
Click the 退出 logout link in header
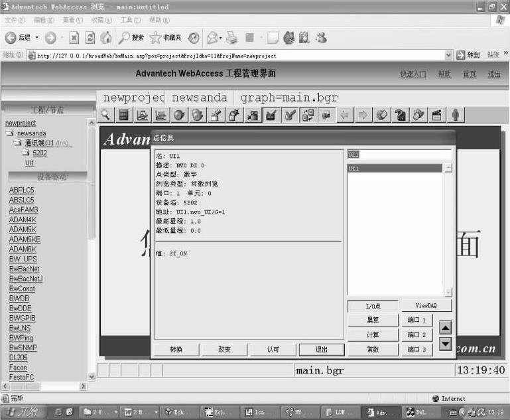coord(494,74)
